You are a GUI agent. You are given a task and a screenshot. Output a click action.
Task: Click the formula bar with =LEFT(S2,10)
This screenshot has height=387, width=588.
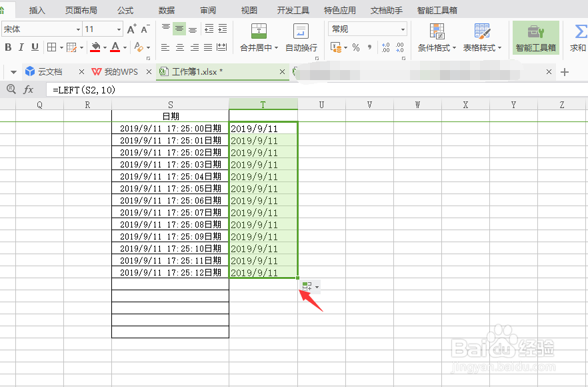click(x=317, y=89)
